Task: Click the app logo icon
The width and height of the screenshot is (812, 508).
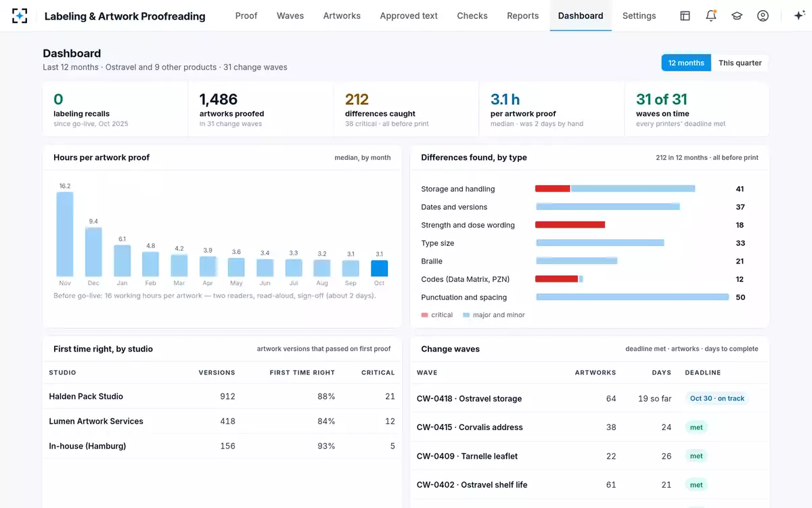Action: [x=20, y=16]
